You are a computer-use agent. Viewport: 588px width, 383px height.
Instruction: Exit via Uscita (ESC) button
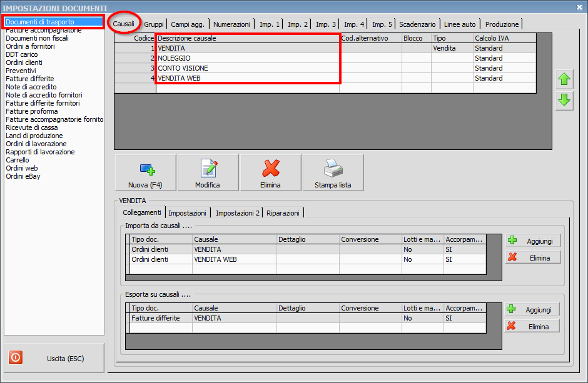pos(53,359)
